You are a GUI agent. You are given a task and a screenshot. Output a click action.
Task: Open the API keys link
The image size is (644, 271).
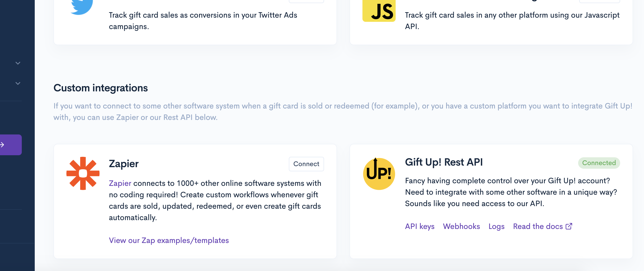(420, 226)
